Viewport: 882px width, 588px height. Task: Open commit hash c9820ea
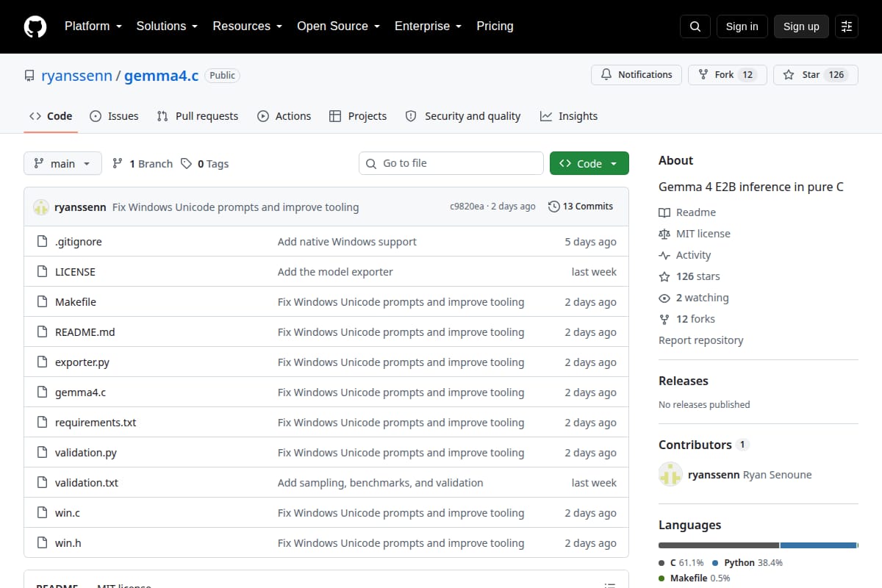tap(467, 207)
